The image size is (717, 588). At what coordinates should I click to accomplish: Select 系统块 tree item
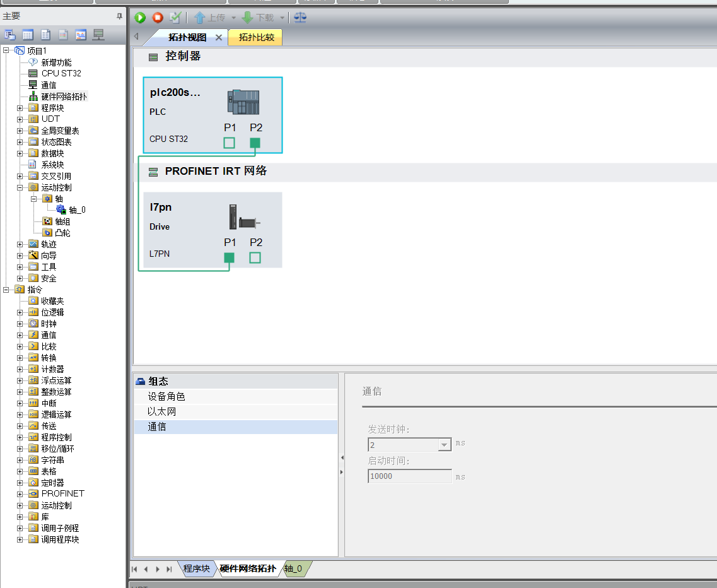coord(52,165)
